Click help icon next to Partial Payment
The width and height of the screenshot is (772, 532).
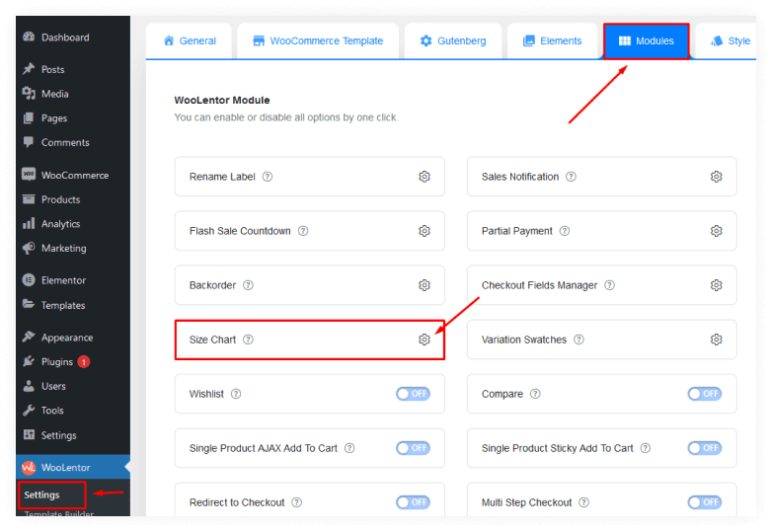click(565, 231)
